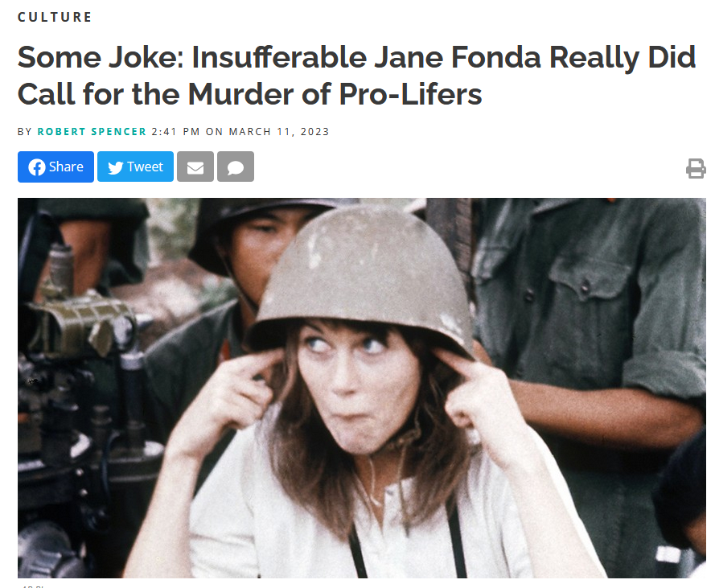Click the March 11, 2023 publish date
Image resolution: width=715 pixels, height=588 pixels.
(279, 132)
